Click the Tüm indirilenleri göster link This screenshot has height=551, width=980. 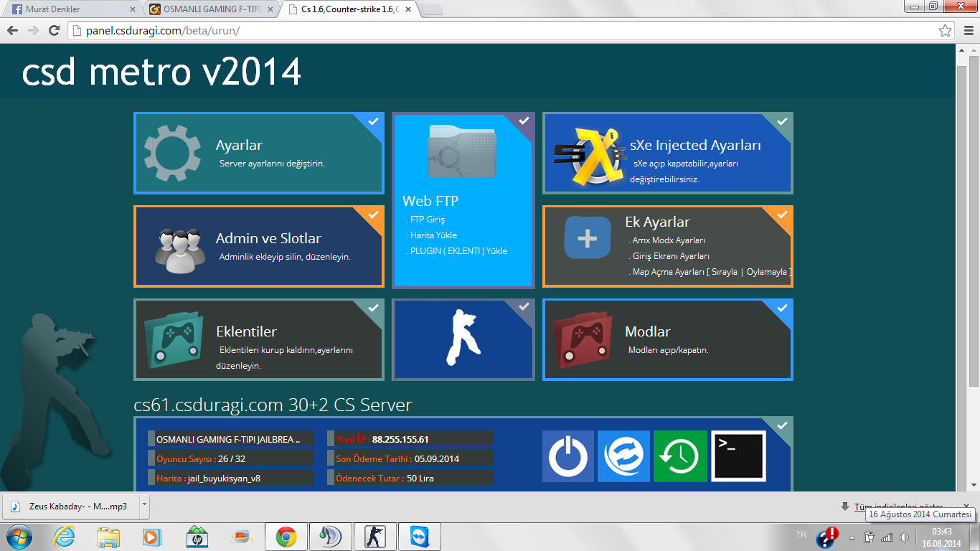(x=898, y=506)
